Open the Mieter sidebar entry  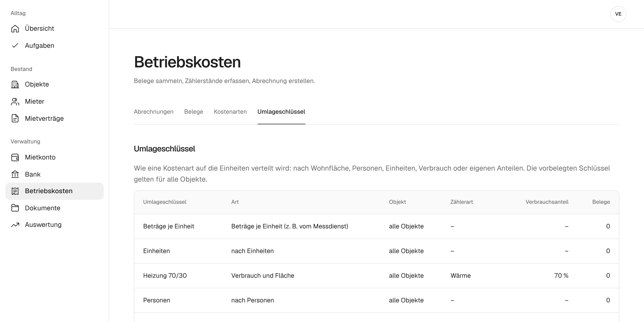55,102
